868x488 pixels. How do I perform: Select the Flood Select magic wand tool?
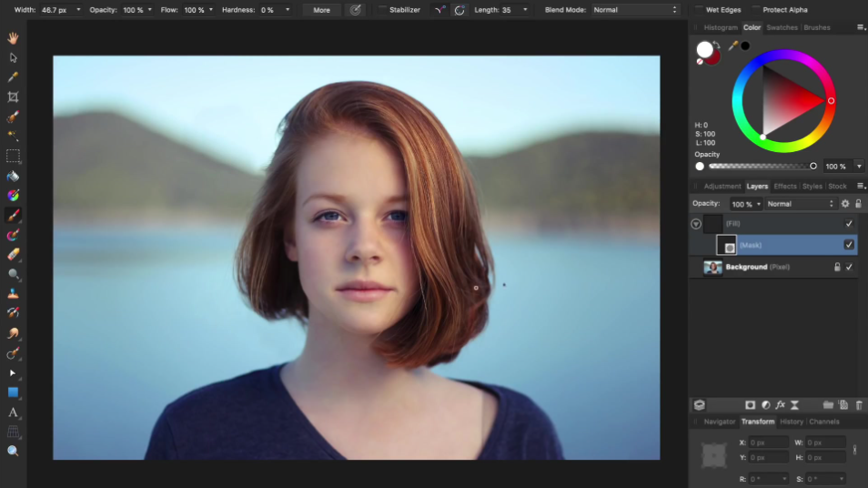point(13,136)
